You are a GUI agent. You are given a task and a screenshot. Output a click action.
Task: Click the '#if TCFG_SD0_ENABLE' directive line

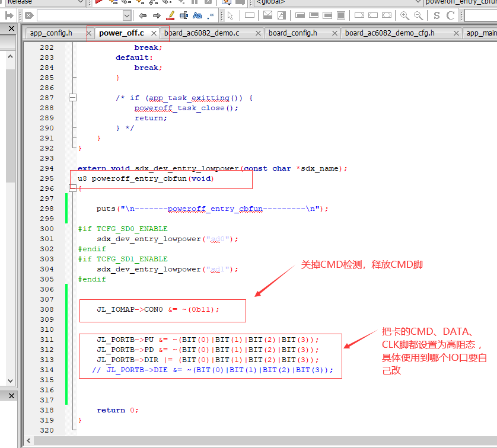(x=123, y=229)
